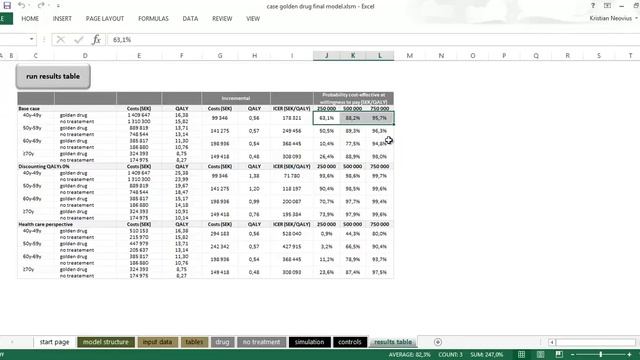Select the 99 346 incremental cost cell in Base case

(220, 118)
